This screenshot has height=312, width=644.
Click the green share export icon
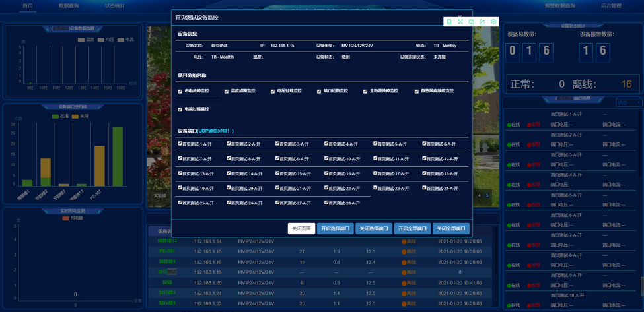pyautogui.click(x=482, y=22)
